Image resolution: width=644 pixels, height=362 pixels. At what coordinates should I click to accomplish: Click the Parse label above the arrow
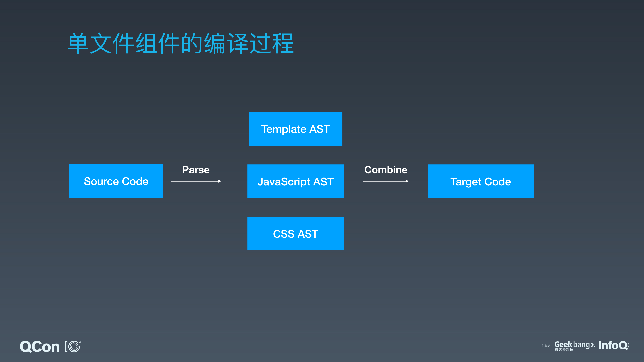tap(196, 170)
